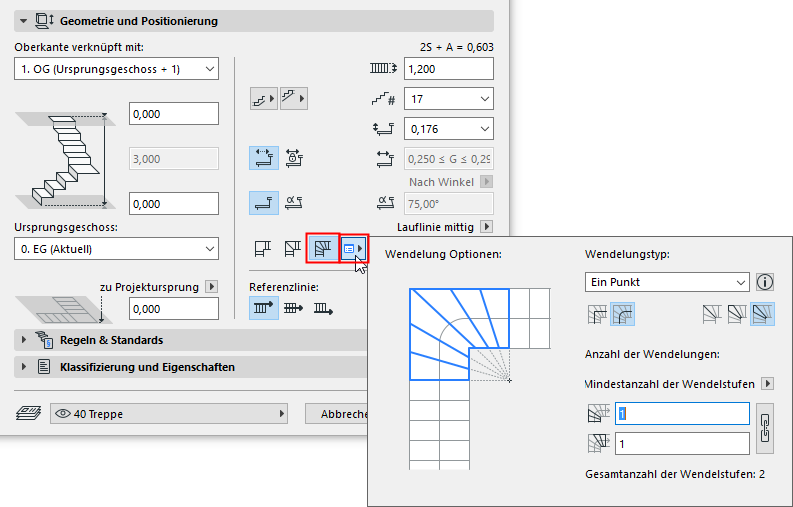This screenshot has width=793, height=507.
Task: Click the stair width field 1,200
Action: (x=449, y=69)
